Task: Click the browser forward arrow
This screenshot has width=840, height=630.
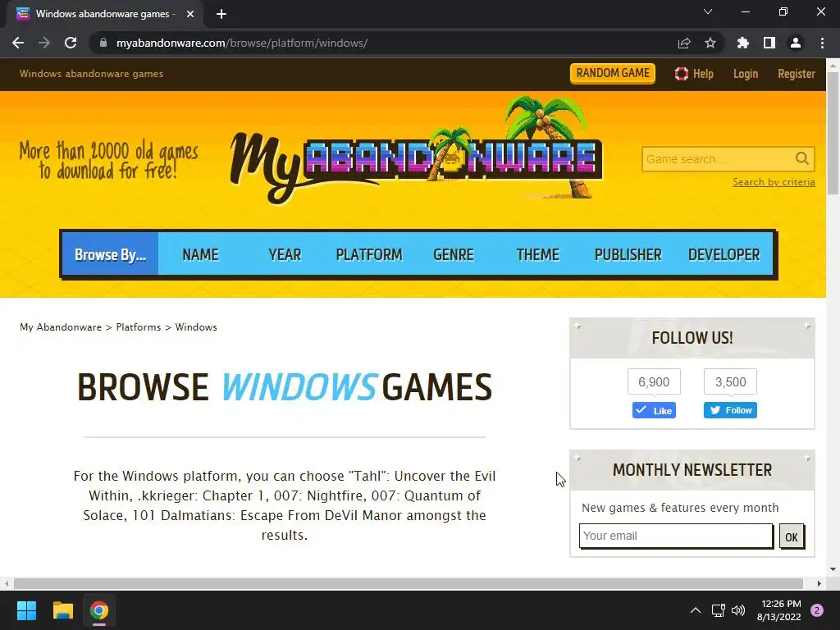Action: (44, 43)
